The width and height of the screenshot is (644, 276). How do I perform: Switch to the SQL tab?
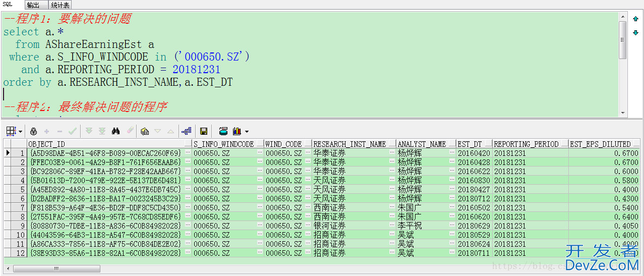click(8, 5)
